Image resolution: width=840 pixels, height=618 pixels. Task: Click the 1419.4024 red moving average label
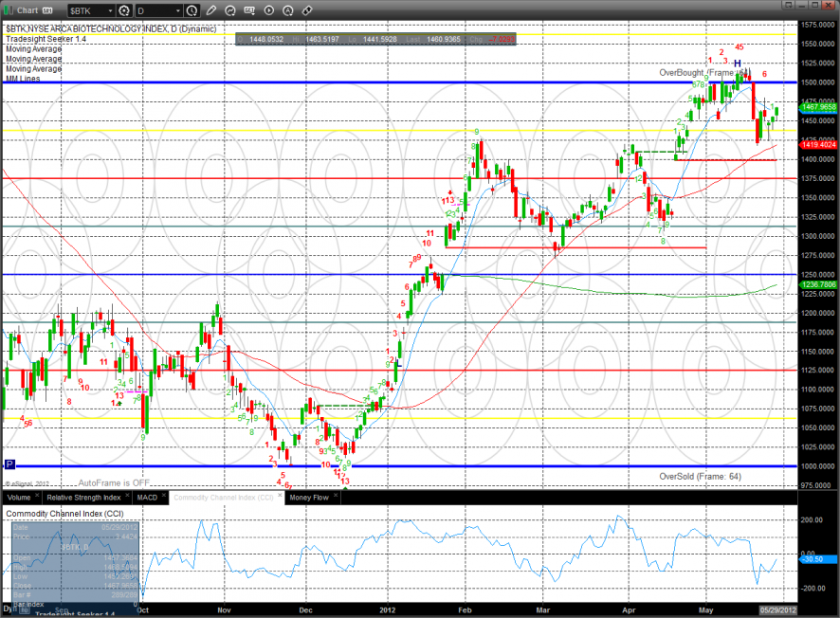tap(818, 145)
